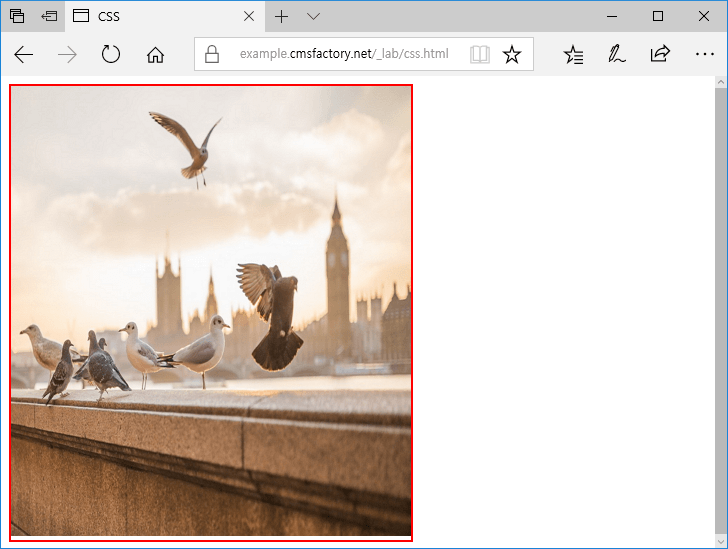
Task: Click the vertical scrollbar thumb
Action: click(721, 311)
